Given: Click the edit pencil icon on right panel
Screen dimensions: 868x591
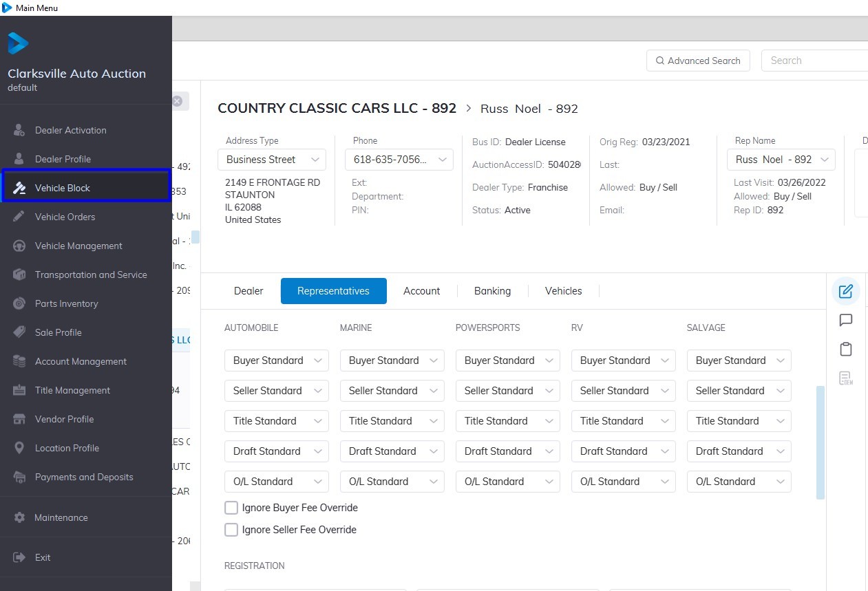Looking at the screenshot, I should click(x=846, y=291).
